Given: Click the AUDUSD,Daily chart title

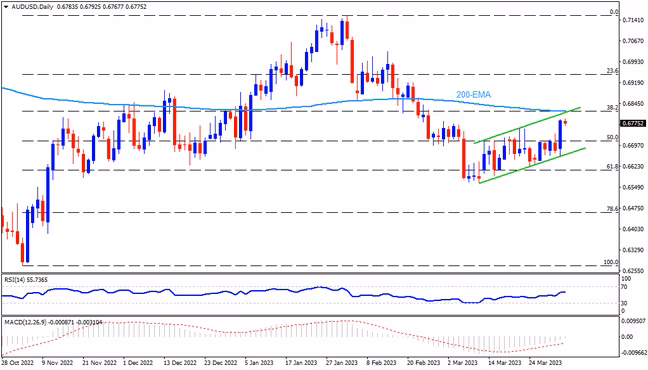Looking at the screenshot, I should [x=32, y=7].
